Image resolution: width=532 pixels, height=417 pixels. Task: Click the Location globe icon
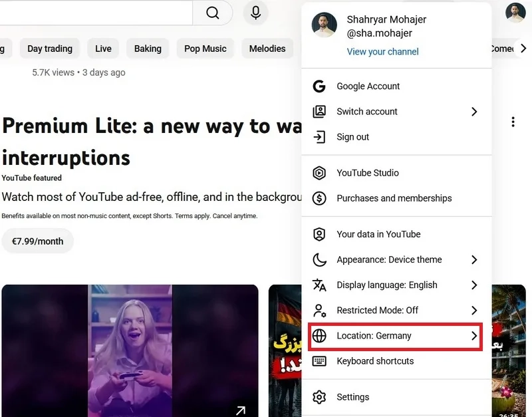click(319, 336)
